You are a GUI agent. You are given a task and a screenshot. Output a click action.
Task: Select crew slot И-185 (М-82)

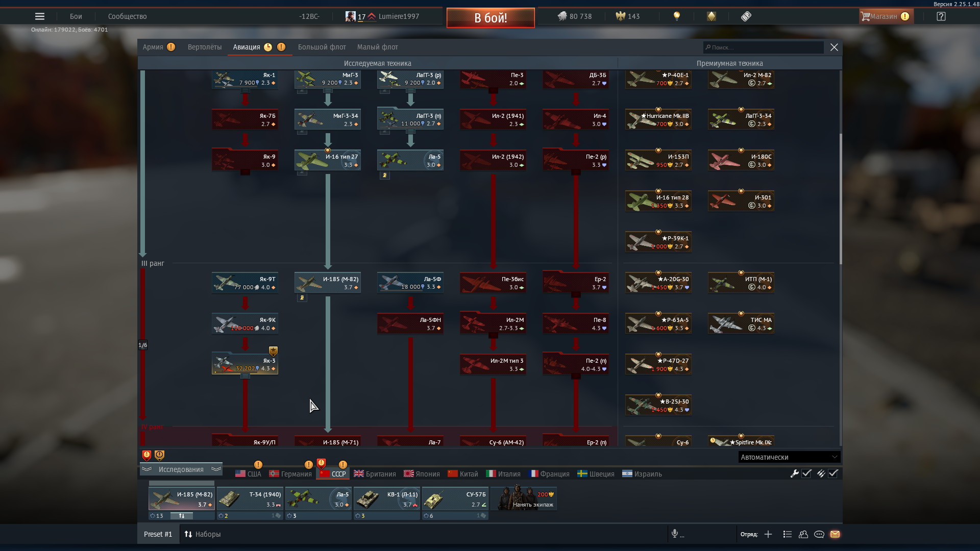182,499
